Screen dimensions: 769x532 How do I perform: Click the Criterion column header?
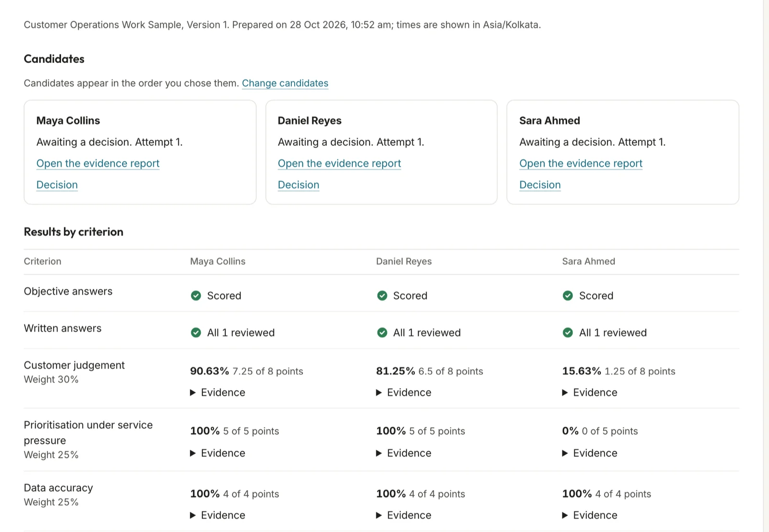coord(43,261)
